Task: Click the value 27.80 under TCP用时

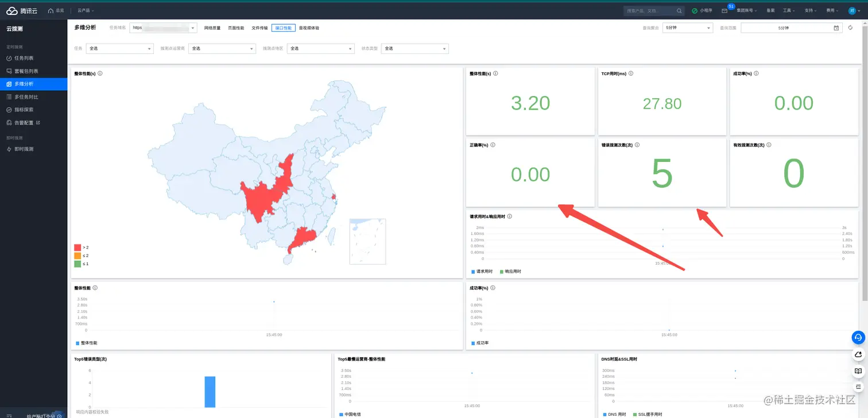Action: (x=662, y=103)
